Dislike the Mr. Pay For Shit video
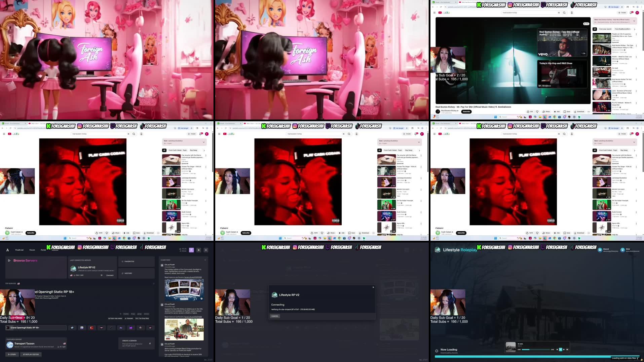This screenshot has width=644, height=362. (x=537, y=111)
